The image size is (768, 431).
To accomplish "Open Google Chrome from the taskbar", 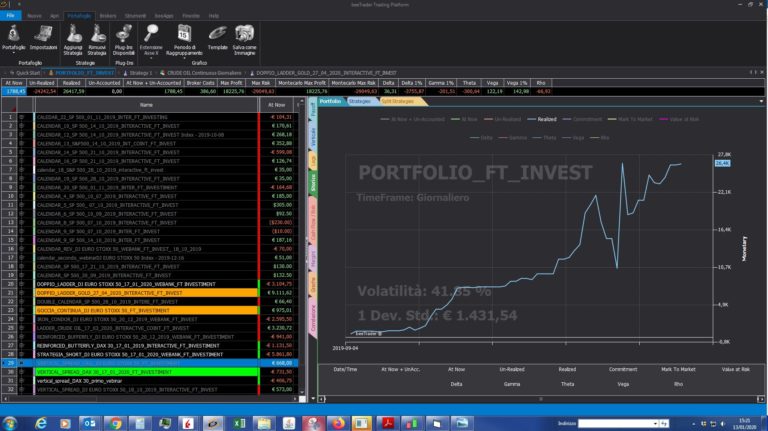I will point(115,423).
